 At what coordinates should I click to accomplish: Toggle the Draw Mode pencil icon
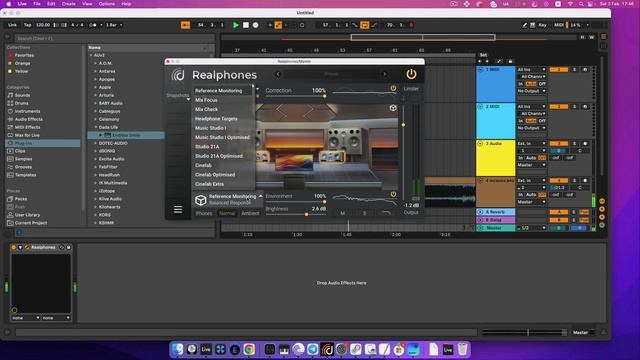(x=524, y=25)
